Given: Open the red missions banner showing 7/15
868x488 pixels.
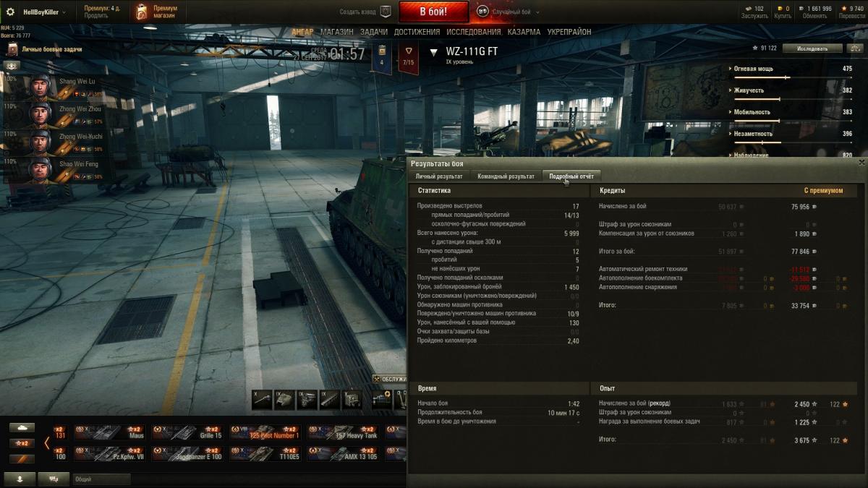Looking at the screenshot, I should tap(409, 57).
